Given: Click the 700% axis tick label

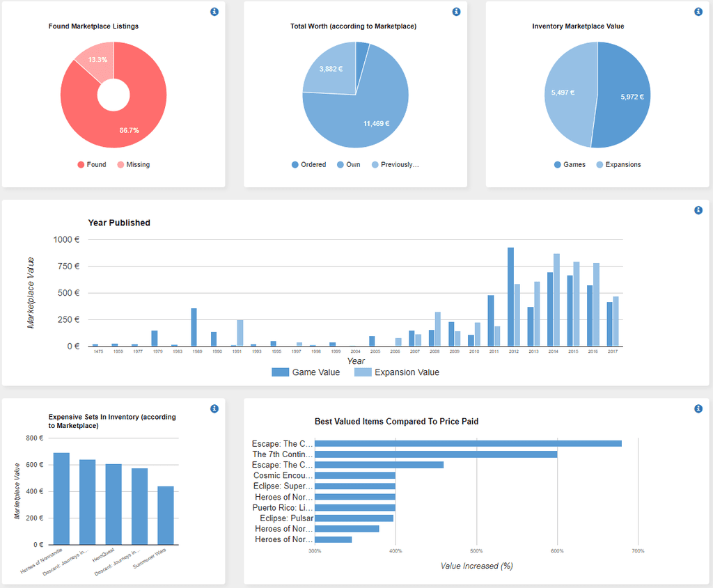Looking at the screenshot, I should coord(638,550).
